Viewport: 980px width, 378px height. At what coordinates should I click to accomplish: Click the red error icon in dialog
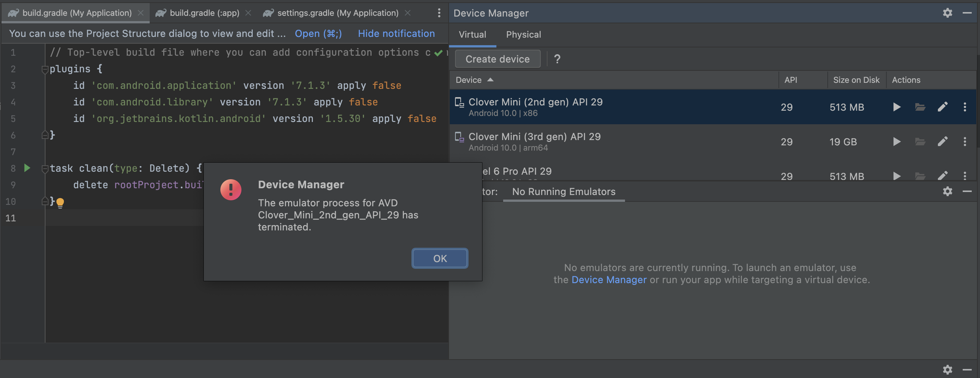point(231,189)
